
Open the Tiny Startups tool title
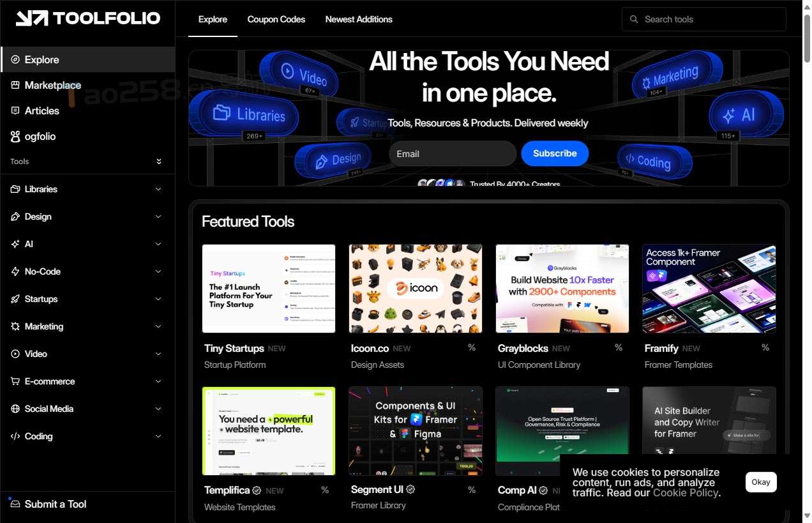(234, 348)
